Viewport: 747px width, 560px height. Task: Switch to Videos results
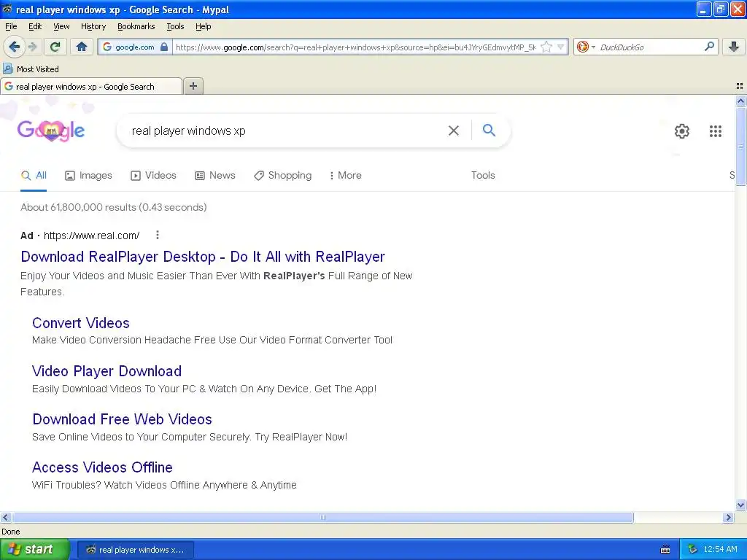(x=153, y=175)
